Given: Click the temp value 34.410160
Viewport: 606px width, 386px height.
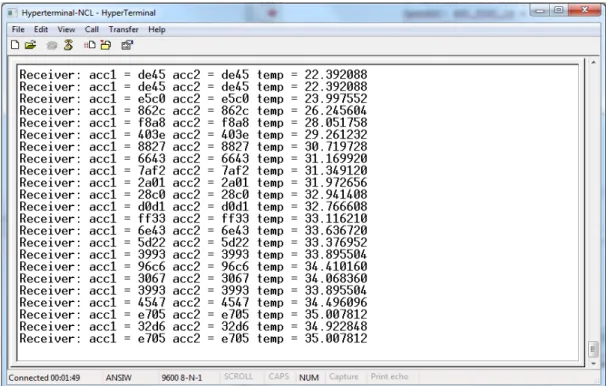Looking at the screenshot, I should [335, 266].
